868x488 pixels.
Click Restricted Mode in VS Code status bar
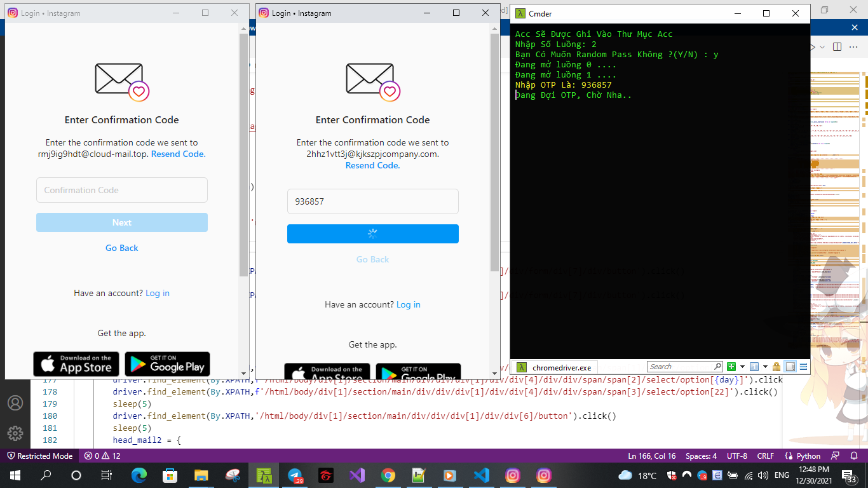(40, 456)
